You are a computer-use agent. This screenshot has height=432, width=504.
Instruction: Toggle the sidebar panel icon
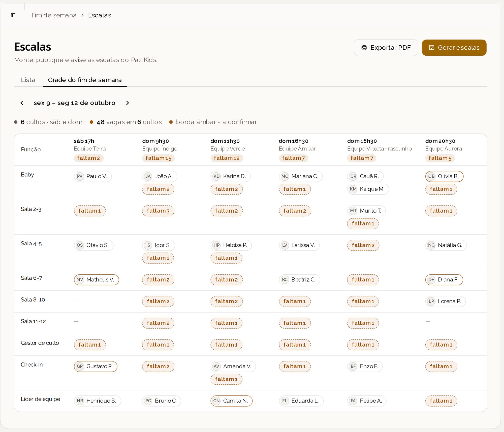[13, 15]
